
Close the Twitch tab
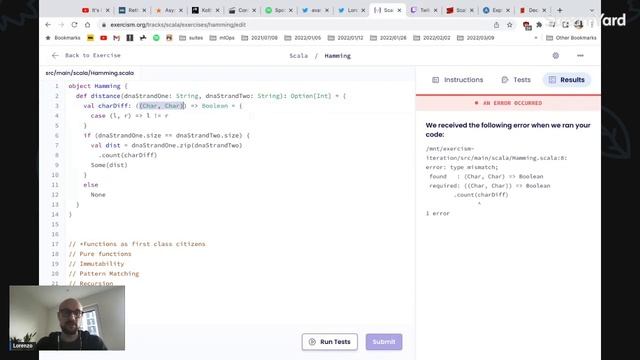pyautogui.click(x=436, y=10)
